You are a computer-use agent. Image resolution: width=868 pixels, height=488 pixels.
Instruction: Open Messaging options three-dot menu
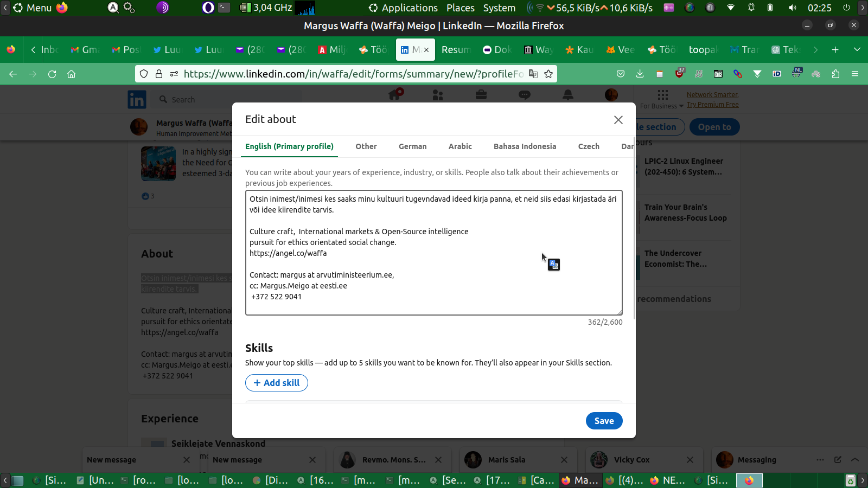[820, 460]
